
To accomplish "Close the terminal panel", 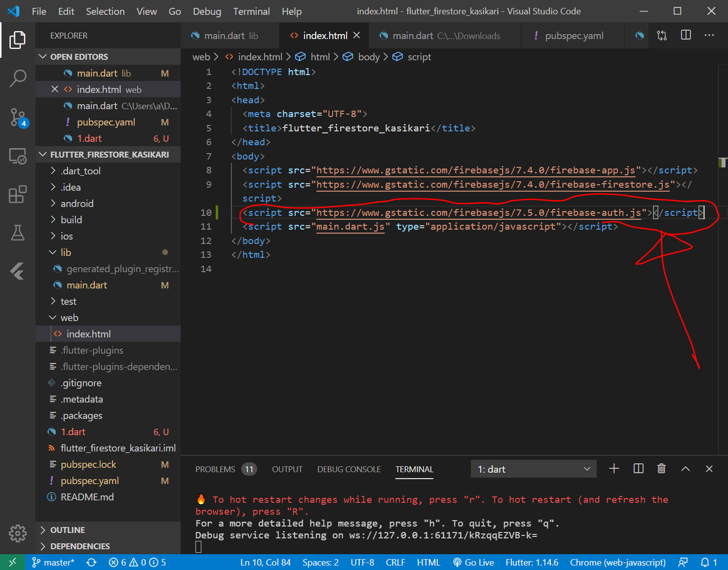I will (x=709, y=469).
